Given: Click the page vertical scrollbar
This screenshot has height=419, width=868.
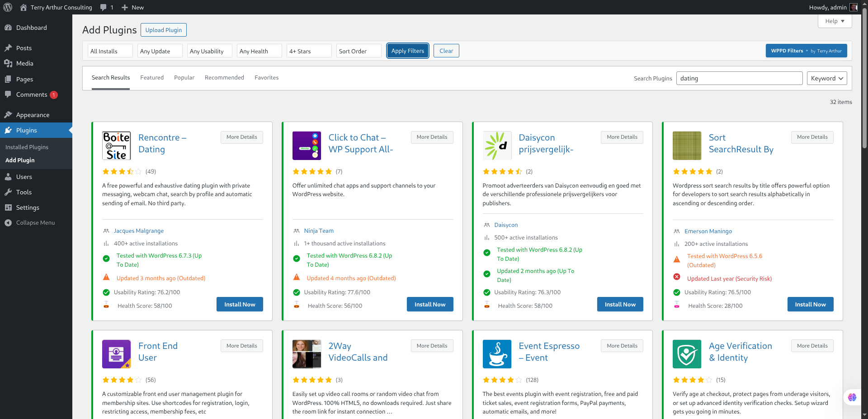Looking at the screenshot, I should coord(865,77).
